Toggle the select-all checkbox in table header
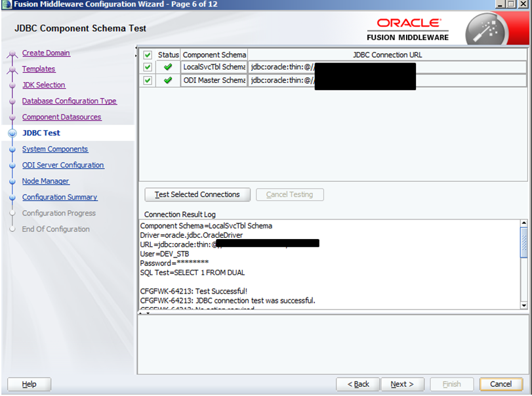532x396 pixels. [148, 55]
